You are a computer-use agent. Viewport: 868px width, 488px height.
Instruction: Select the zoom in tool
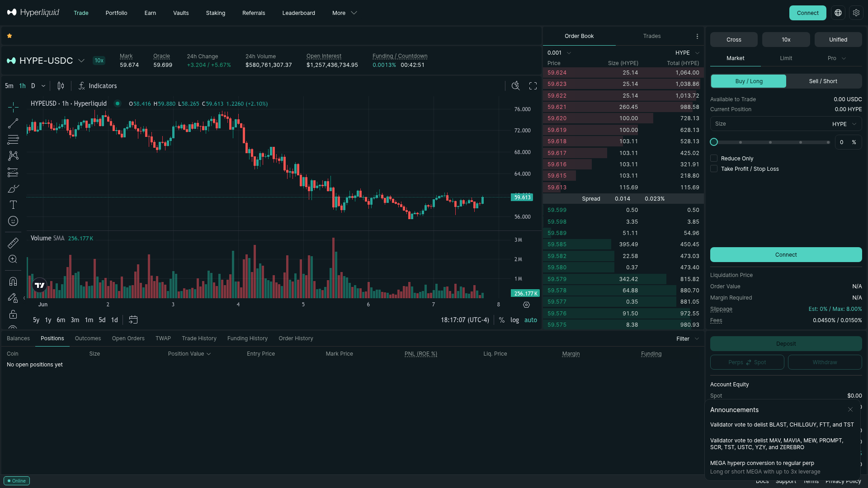(x=13, y=259)
